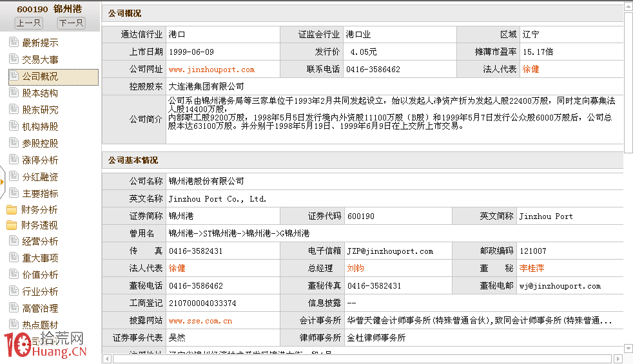Click the vertical scrollbar thumb
Screen dimensions: 633x364
628,82
